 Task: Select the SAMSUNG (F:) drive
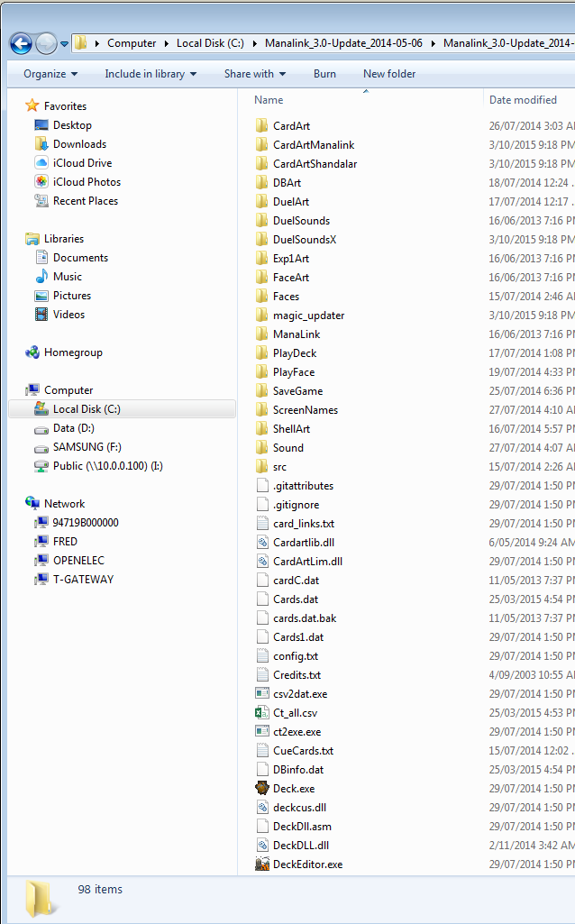click(87, 447)
